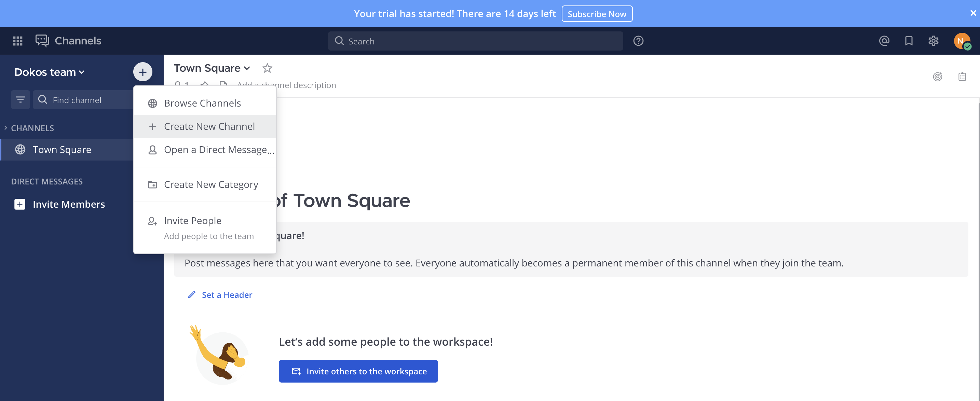Open checklist clipboard icon in header

coord(962,77)
